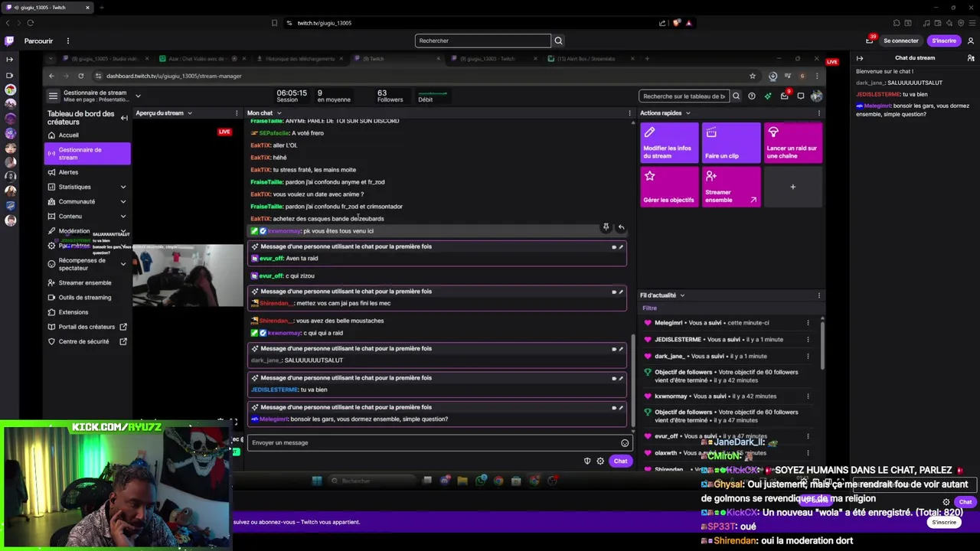Open the Accueil home page

point(68,135)
